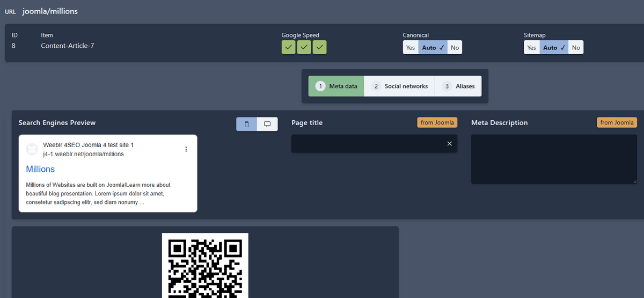644x298 pixels.
Task: Set Canonical to No
Action: pos(455,48)
